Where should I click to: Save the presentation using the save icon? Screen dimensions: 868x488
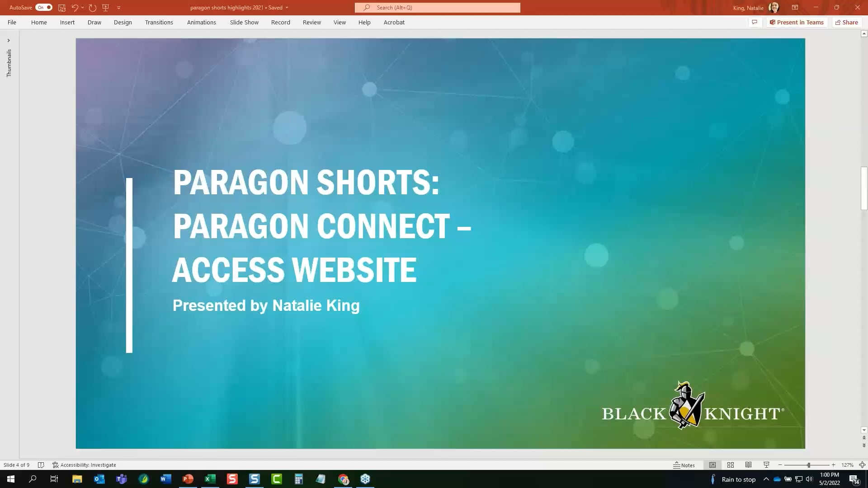62,8
